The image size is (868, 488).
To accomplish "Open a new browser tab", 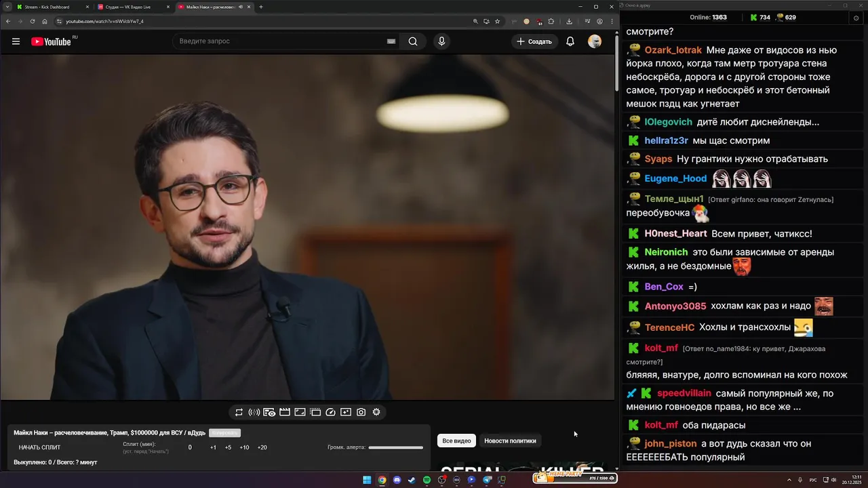I will click(261, 7).
